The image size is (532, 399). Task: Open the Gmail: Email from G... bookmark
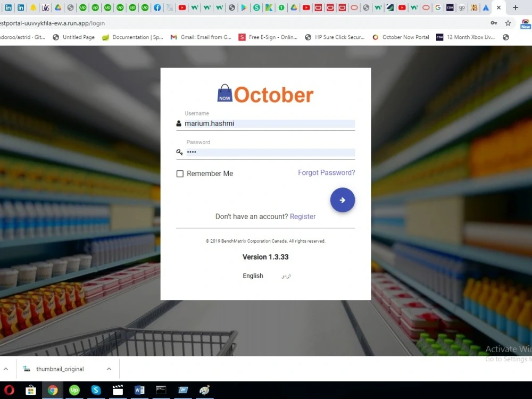point(201,37)
